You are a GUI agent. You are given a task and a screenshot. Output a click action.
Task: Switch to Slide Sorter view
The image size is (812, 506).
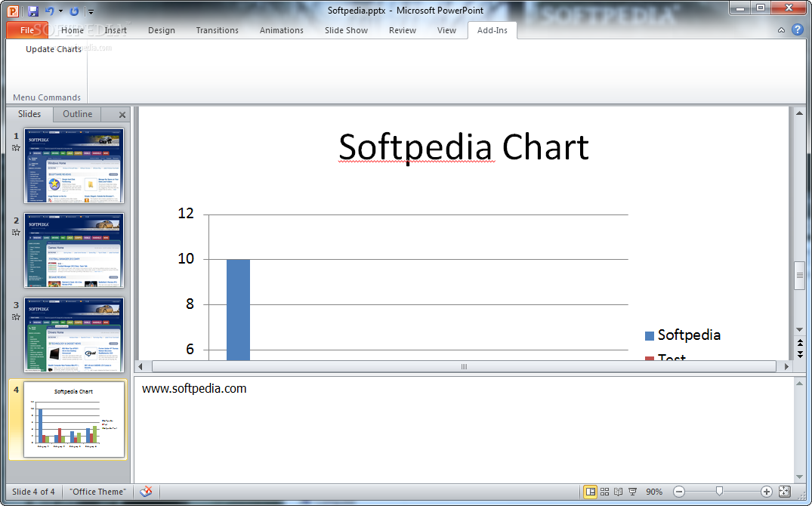click(x=604, y=492)
